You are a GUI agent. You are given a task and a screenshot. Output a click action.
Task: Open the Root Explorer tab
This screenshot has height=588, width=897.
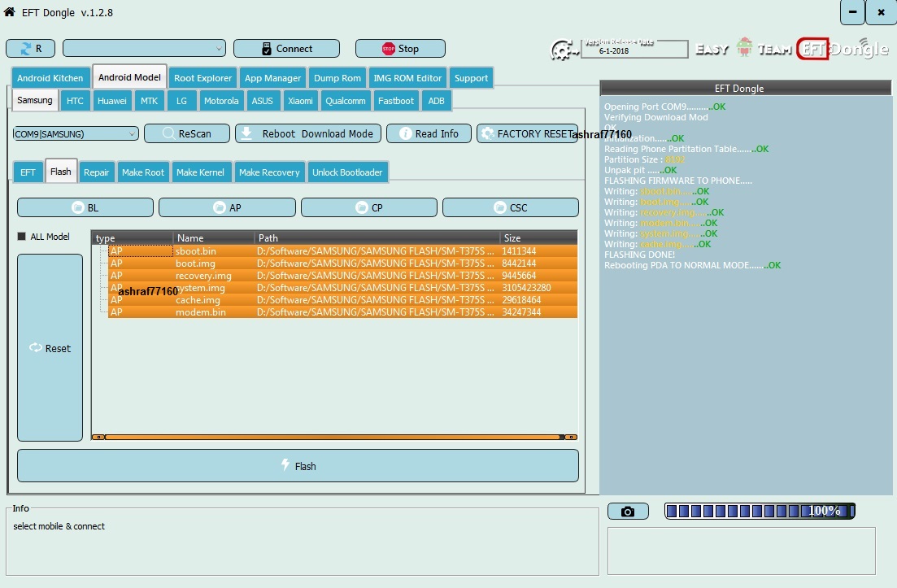click(x=202, y=78)
